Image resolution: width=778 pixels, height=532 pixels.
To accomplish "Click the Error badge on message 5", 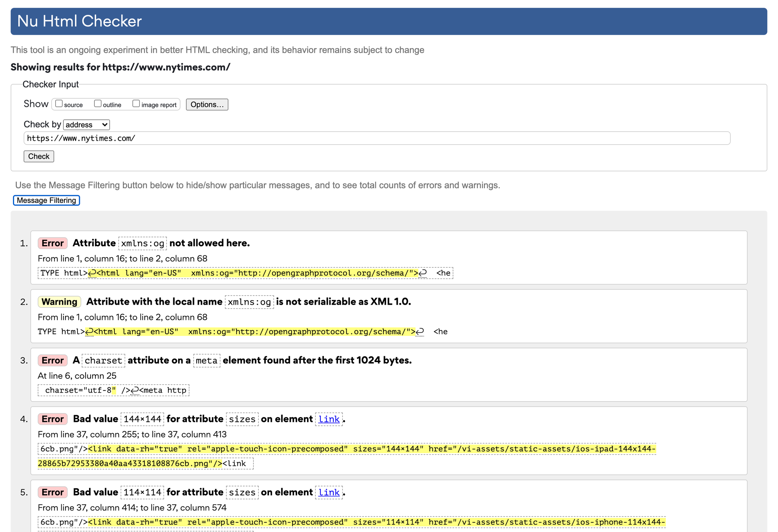I will 52,492.
